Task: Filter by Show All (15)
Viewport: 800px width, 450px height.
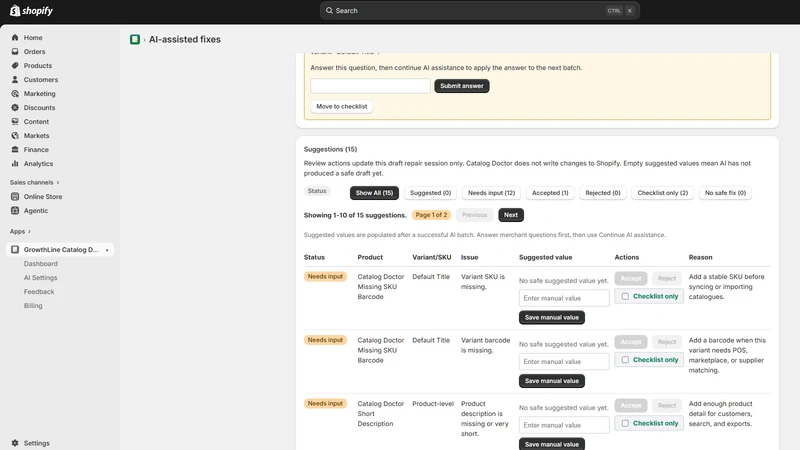Action: coord(374,193)
